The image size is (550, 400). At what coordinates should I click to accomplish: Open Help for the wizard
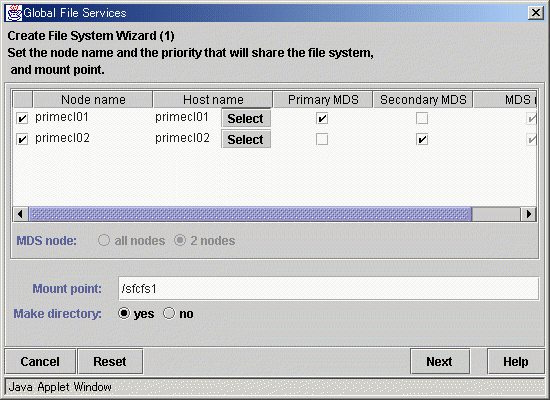point(516,361)
